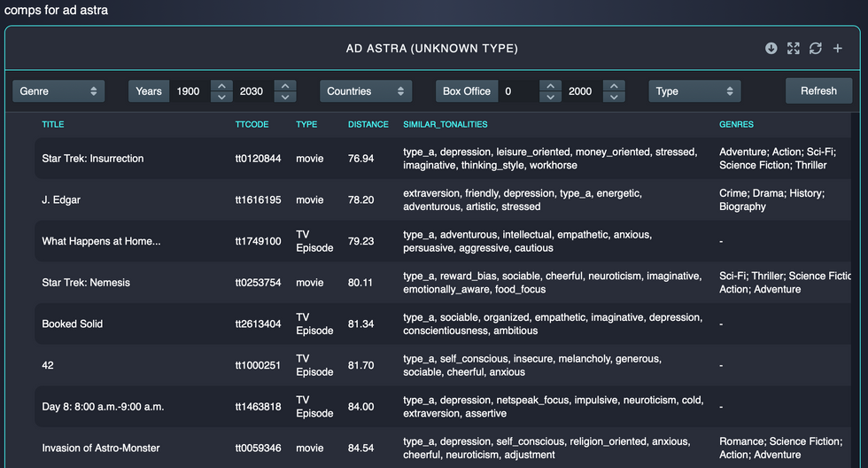Screen dimensions: 868x468
Task: Sort by the GENRES column header
Action: tap(736, 124)
